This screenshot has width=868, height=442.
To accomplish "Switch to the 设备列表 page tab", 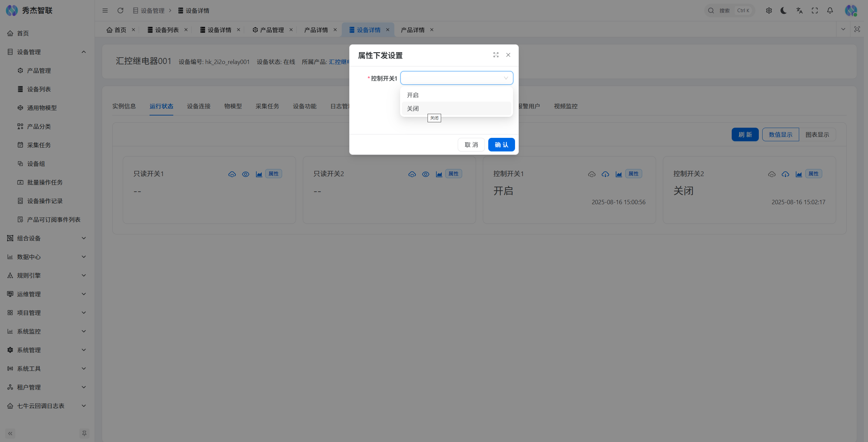I will click(x=166, y=30).
